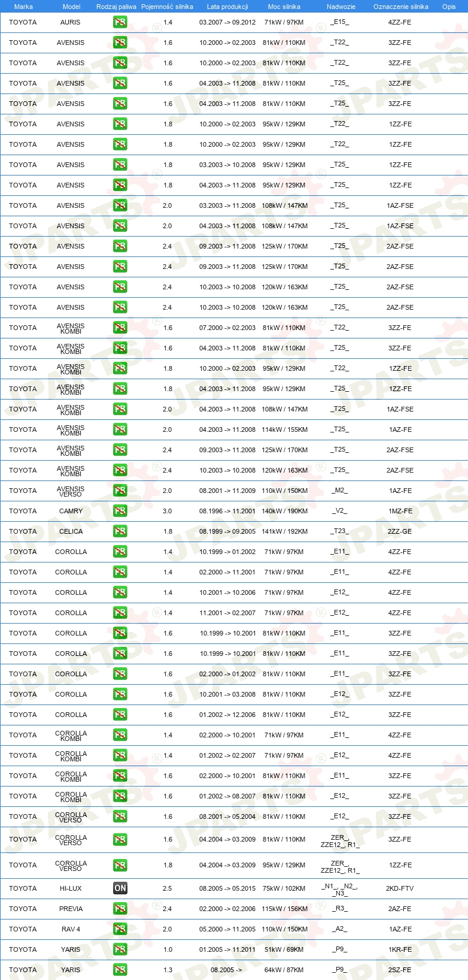Click the '1MZ-FE' engine code cell
This screenshot has height=980, width=468.
tap(400, 511)
